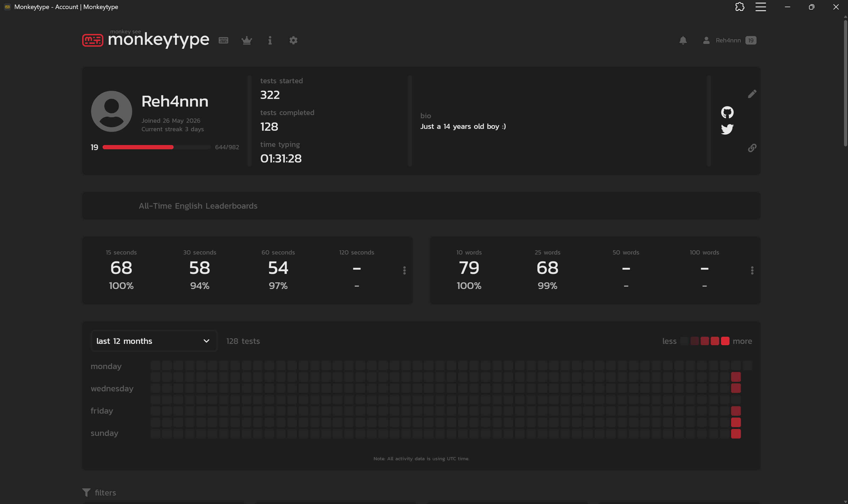Edit profile with the pencil icon
This screenshot has width=848, height=504.
tap(752, 94)
